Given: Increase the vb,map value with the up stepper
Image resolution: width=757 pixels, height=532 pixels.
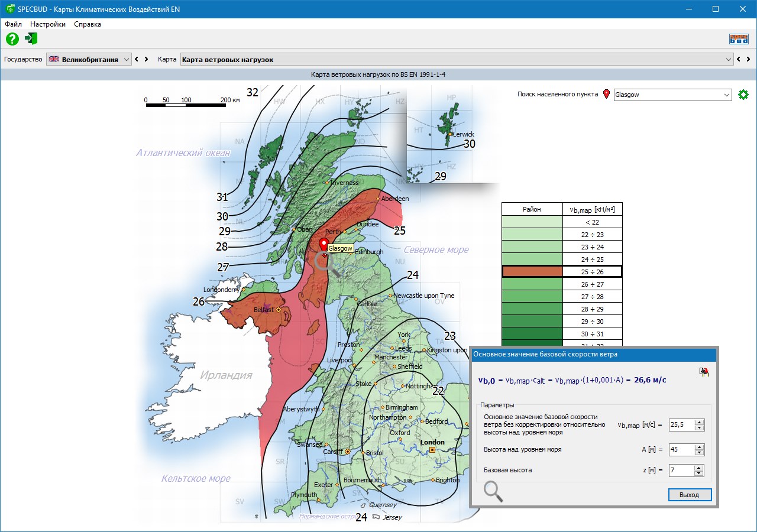Looking at the screenshot, I should coord(699,422).
